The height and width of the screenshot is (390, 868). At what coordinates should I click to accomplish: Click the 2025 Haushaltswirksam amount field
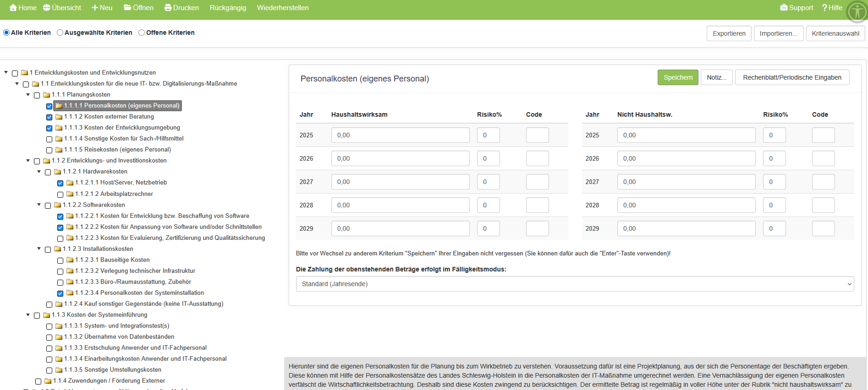400,135
